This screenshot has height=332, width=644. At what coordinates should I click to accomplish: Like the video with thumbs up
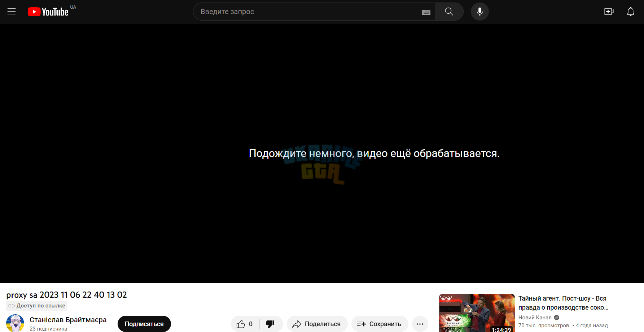[245, 324]
